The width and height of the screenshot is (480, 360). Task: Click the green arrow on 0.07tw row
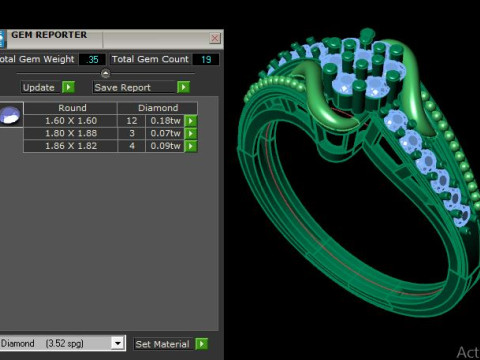click(x=191, y=133)
